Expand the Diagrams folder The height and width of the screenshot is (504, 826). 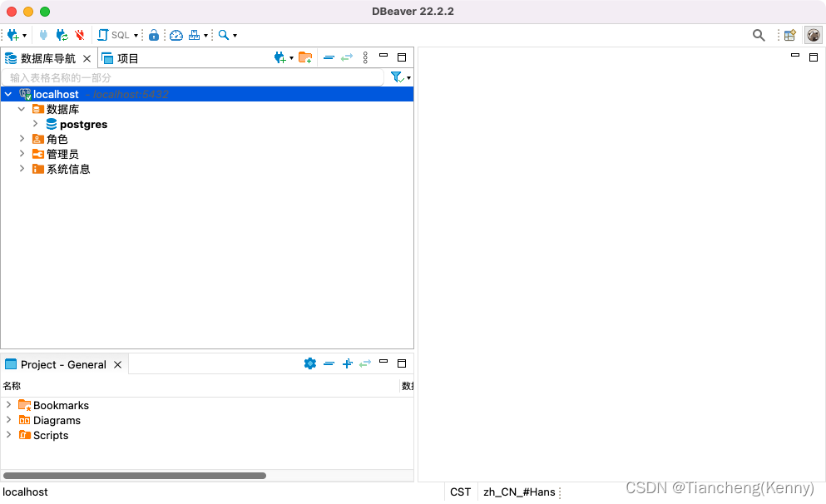(x=8, y=420)
